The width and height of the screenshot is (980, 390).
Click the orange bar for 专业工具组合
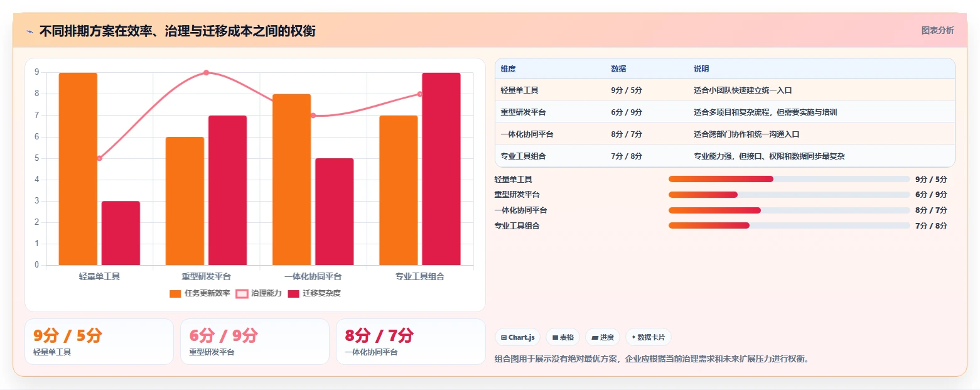point(398,190)
